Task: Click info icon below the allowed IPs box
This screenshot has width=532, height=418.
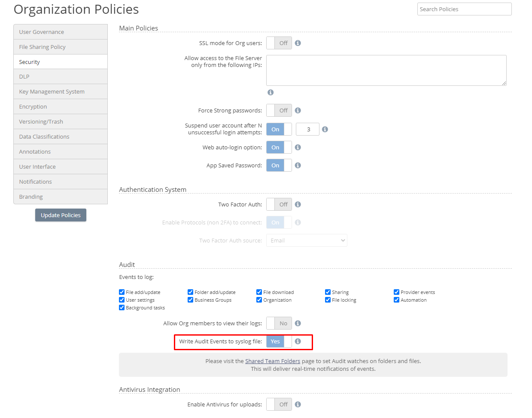Action: click(x=270, y=92)
